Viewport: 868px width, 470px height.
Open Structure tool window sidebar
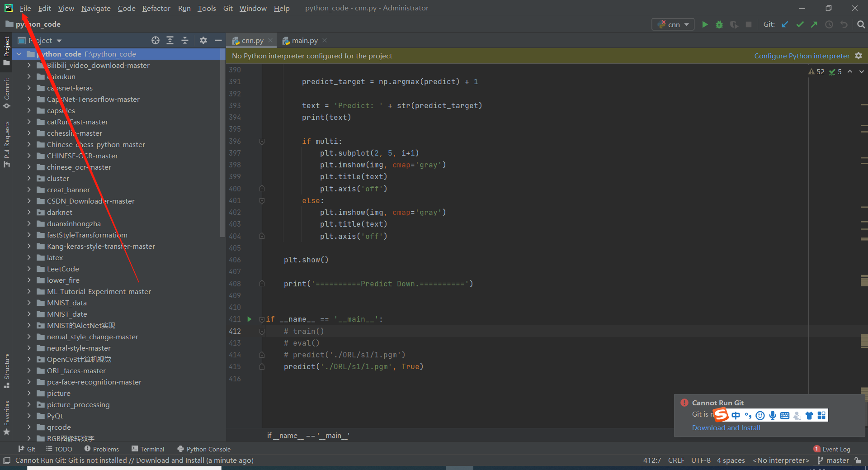pyautogui.click(x=7, y=370)
